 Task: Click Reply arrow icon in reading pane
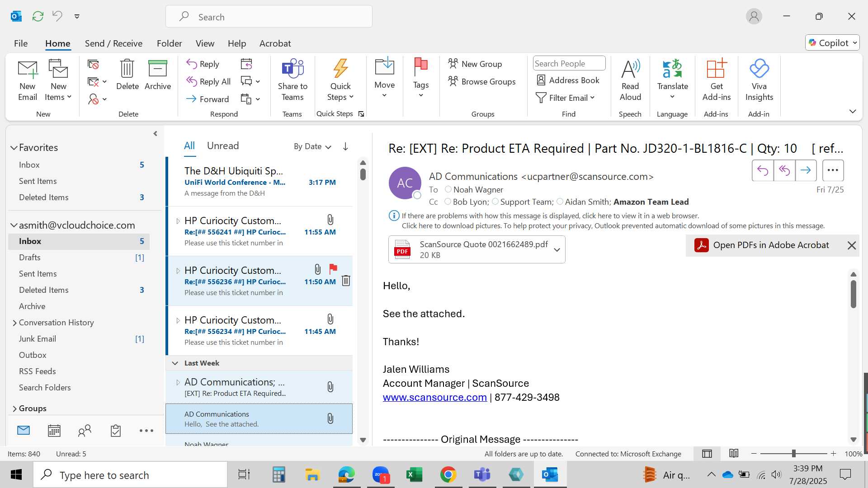tap(763, 170)
